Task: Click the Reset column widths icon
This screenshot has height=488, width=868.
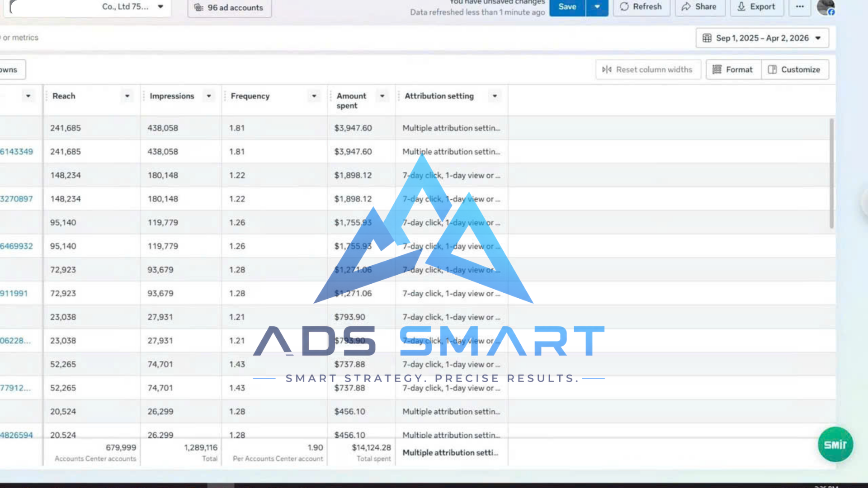Action: 607,70
